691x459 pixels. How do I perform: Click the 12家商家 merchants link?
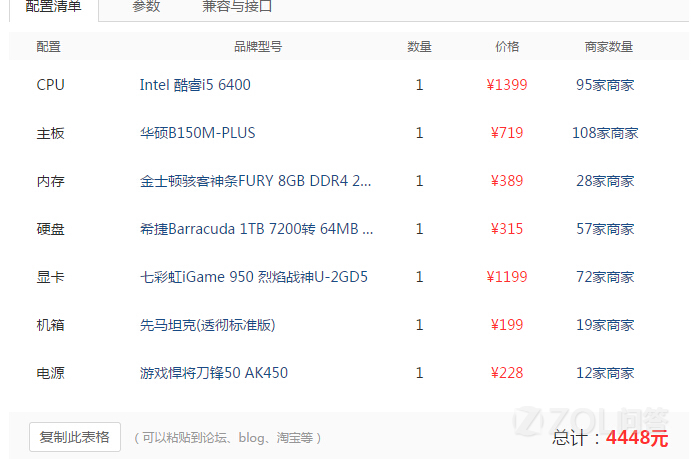point(605,373)
